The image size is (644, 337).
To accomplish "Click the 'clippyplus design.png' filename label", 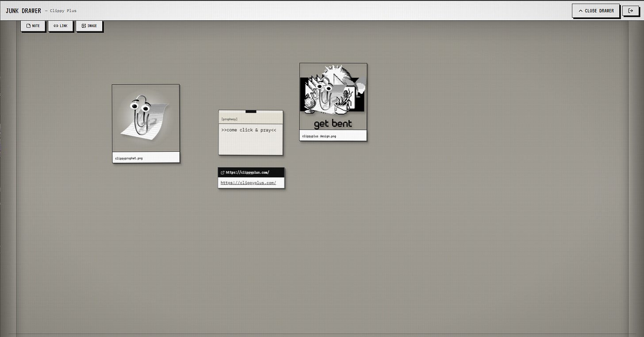I will coord(319,136).
